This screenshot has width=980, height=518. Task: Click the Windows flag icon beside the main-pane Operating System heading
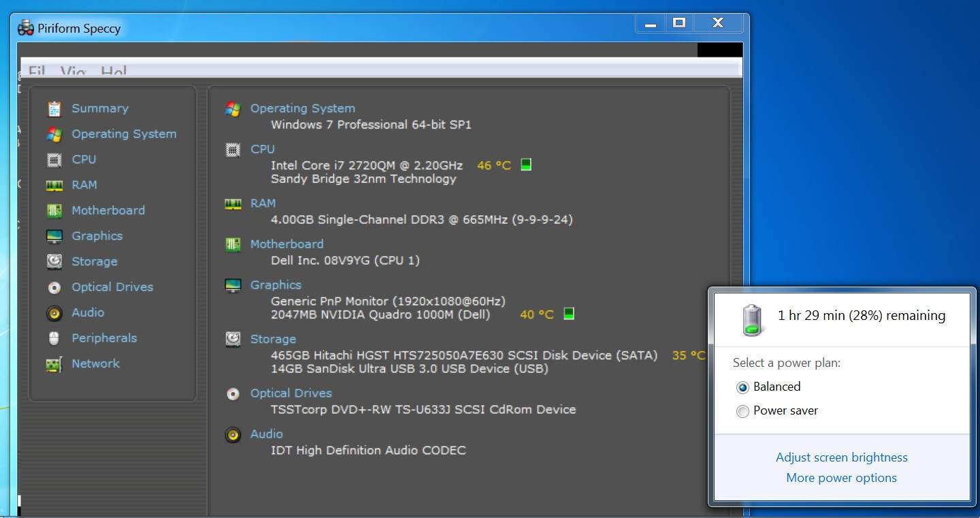tap(233, 109)
